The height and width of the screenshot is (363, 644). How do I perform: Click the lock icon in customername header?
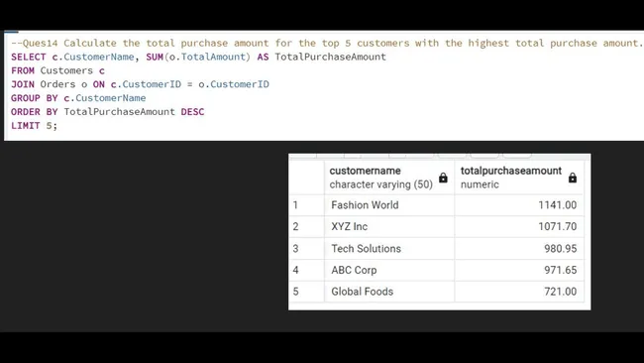[x=443, y=178]
